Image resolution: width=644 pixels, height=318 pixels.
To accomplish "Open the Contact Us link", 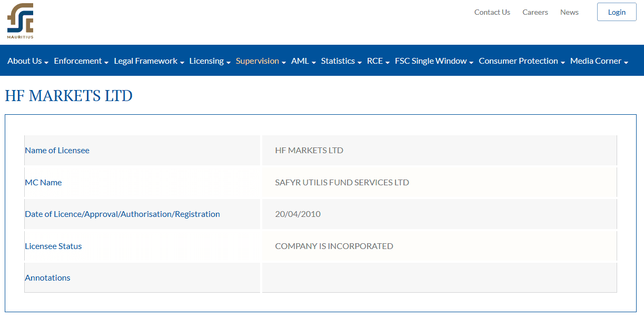I will pyautogui.click(x=492, y=12).
